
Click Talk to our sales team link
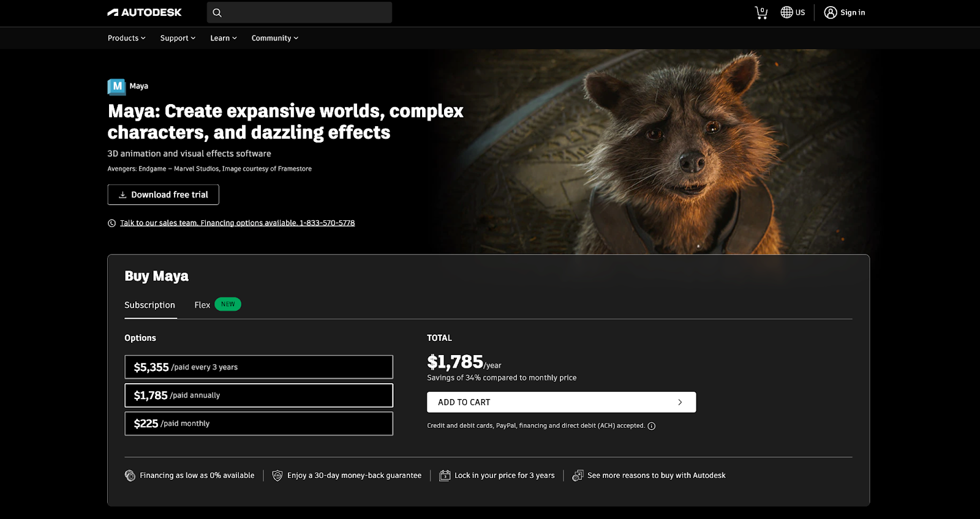pos(238,223)
